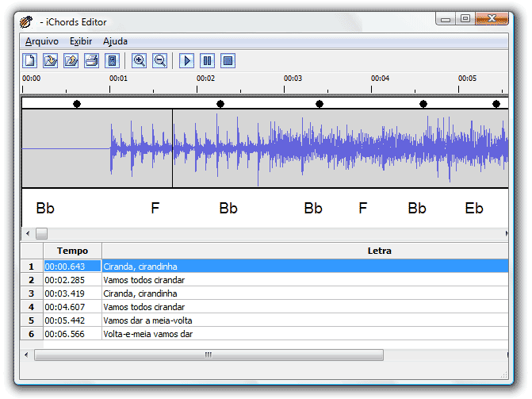Zoom in on the waveform
The height and width of the screenshot is (399, 532).
139,61
